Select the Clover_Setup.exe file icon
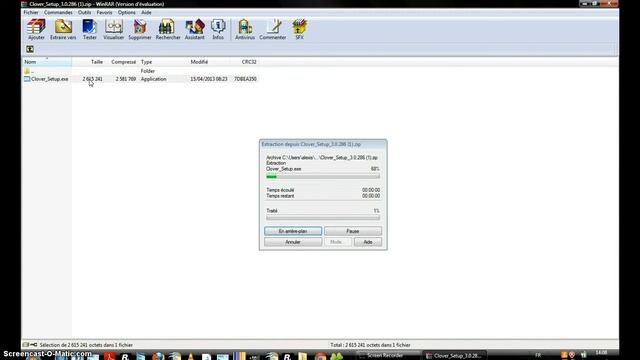 point(27,79)
